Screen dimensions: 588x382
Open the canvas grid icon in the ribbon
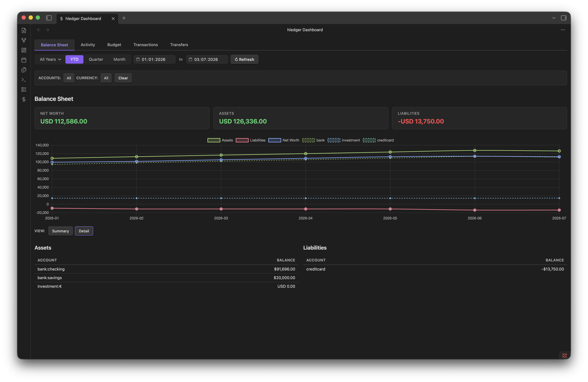click(x=24, y=50)
